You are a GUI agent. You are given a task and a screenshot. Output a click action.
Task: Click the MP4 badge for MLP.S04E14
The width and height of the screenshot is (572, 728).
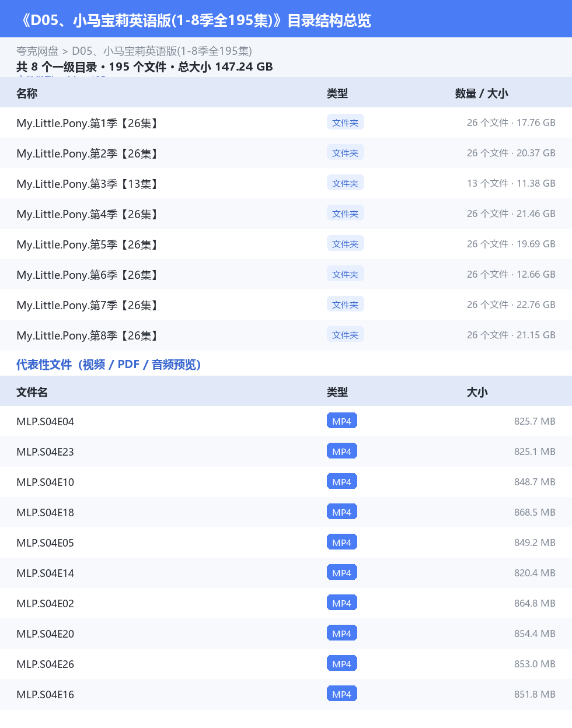(x=342, y=572)
